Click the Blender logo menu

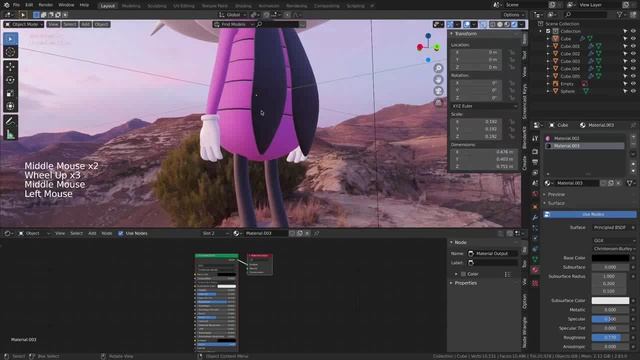point(6,5)
